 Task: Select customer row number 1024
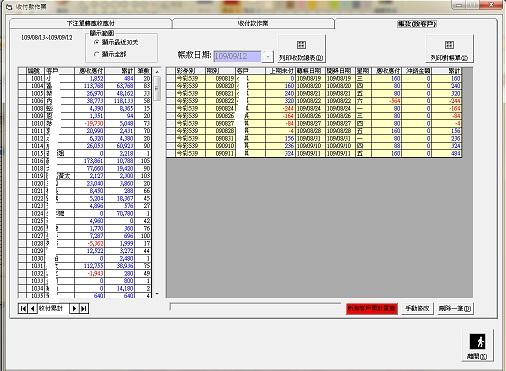tap(85, 213)
